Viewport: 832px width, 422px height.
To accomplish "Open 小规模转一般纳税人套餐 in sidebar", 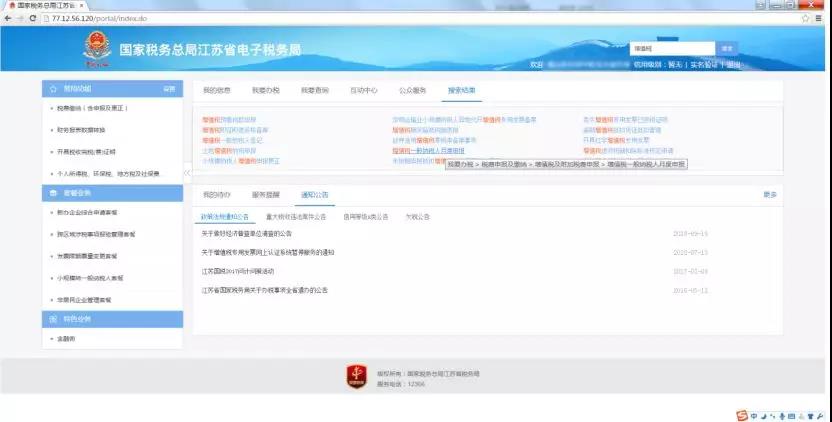I will [90, 278].
